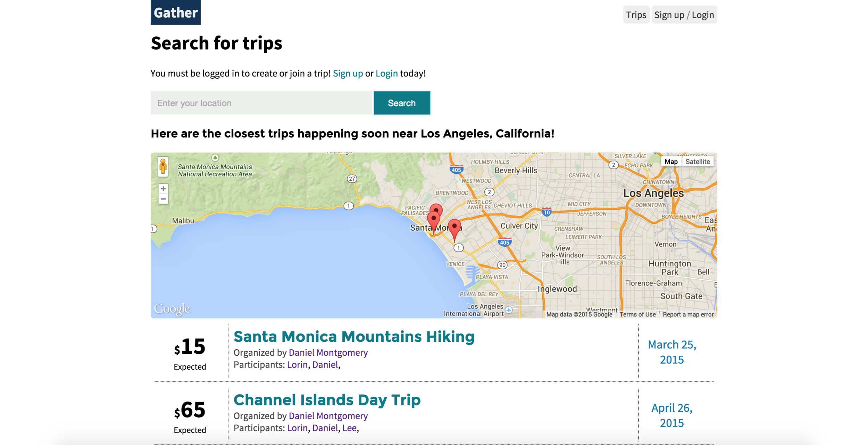Image resolution: width=868 pixels, height=445 pixels.
Task: Click the inline Sign up link
Action: (x=348, y=73)
